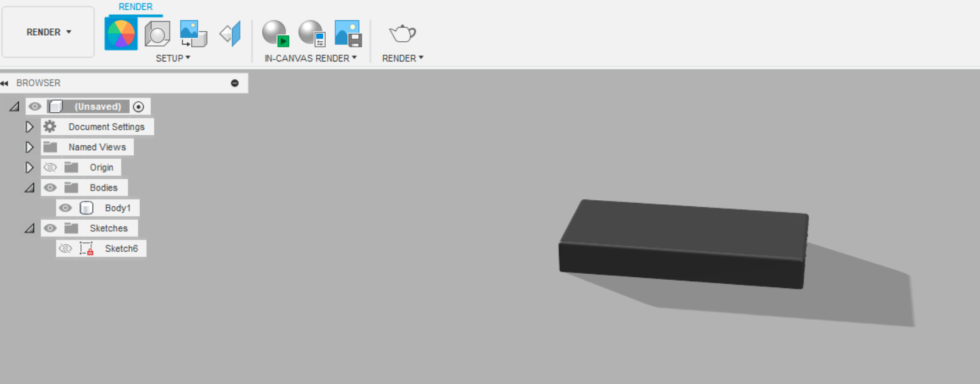The width and height of the screenshot is (980, 384).
Task: Click the Texture Map Controls icon
Action: (x=230, y=33)
